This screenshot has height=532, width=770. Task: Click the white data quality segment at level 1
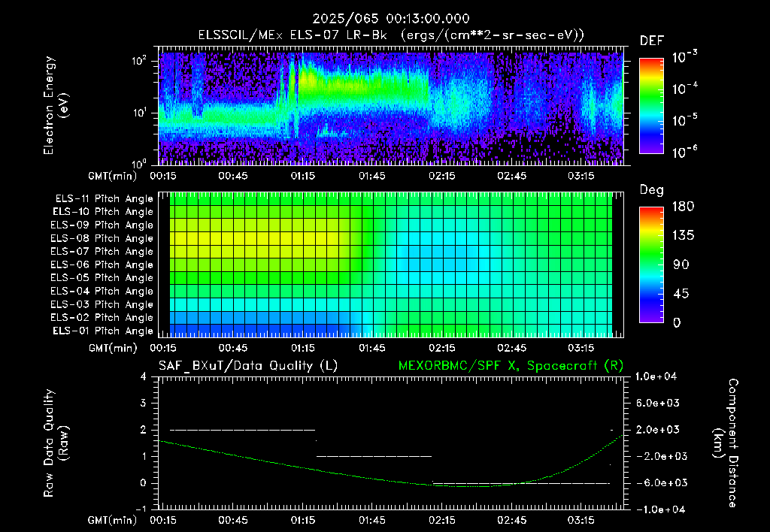tap(374, 456)
